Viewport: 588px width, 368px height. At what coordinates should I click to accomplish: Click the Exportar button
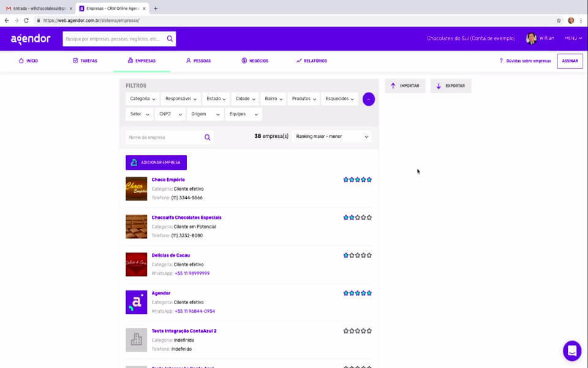[x=451, y=86]
